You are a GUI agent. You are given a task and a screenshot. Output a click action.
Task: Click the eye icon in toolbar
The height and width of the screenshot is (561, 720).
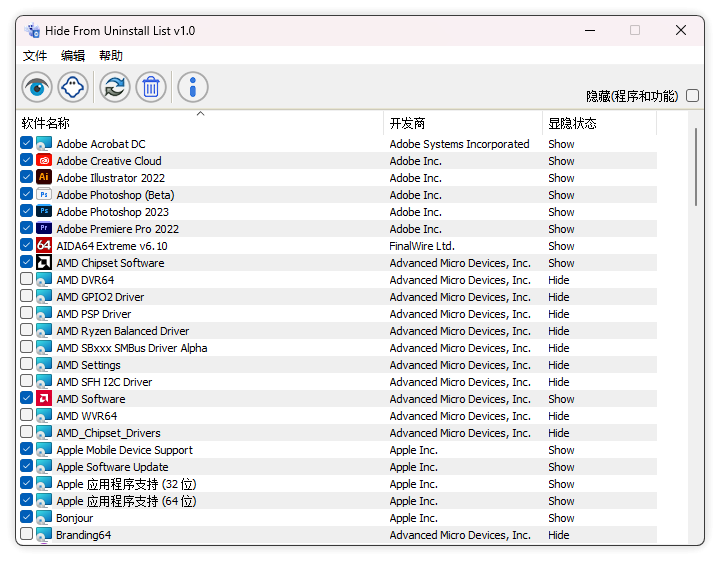click(x=37, y=87)
